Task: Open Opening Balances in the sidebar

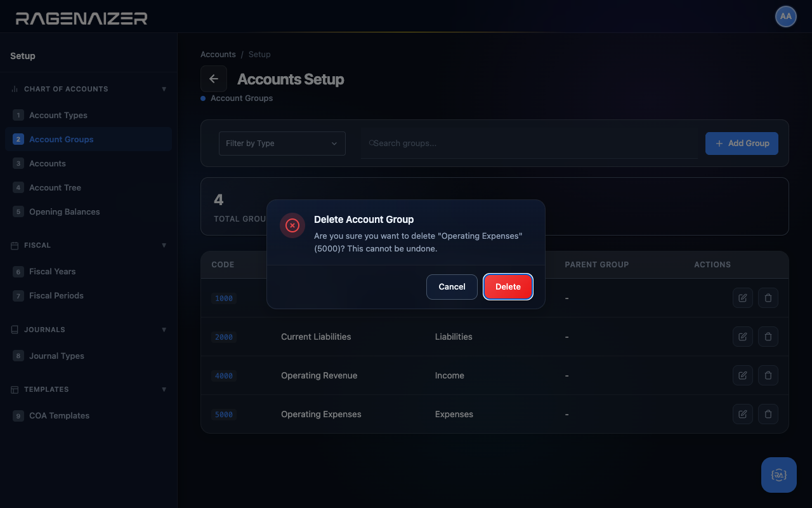Action: click(88, 211)
